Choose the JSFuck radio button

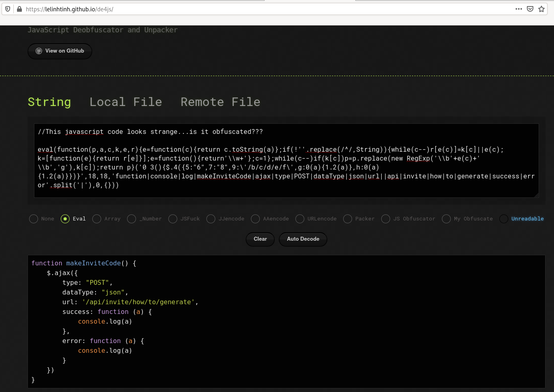coord(173,219)
